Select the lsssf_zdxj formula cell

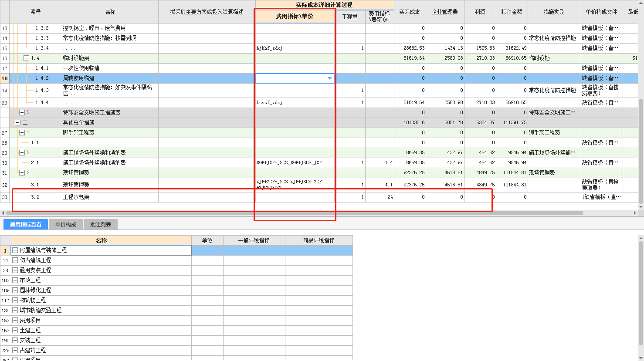(x=295, y=103)
